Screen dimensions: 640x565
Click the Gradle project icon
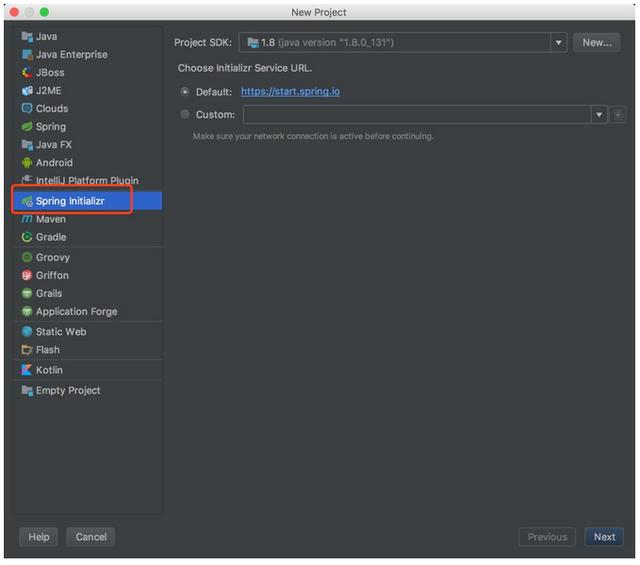[x=27, y=237]
